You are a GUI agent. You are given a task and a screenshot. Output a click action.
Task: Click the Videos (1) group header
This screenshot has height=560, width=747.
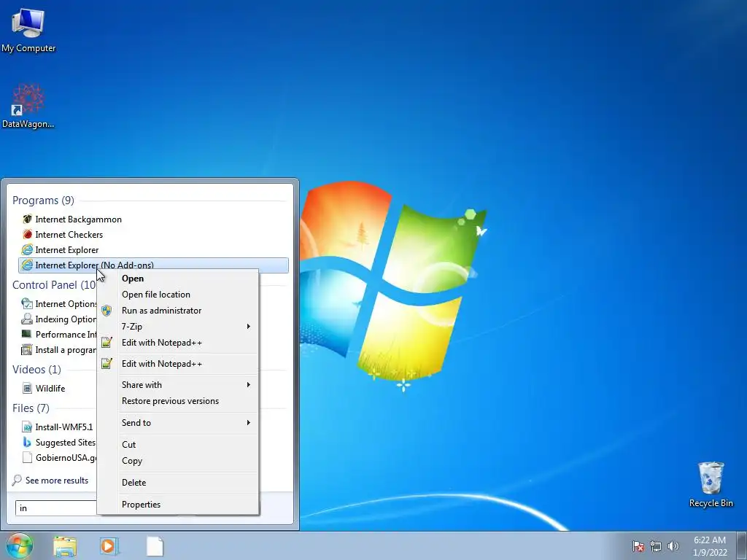[36, 370]
